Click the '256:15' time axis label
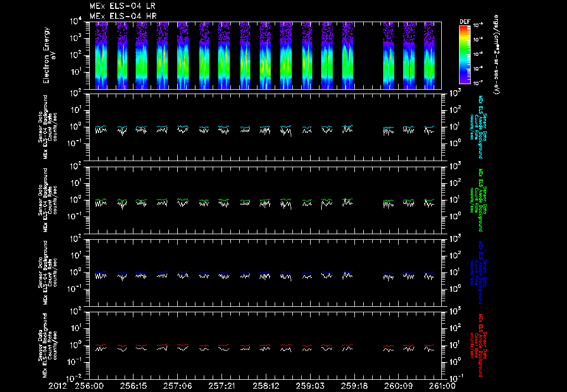567x392 pixels. (x=133, y=386)
